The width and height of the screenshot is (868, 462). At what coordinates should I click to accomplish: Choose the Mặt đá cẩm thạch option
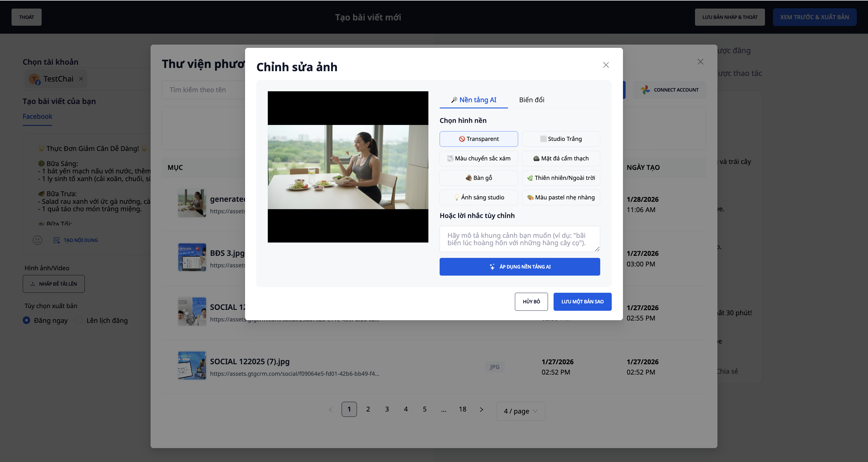point(561,159)
